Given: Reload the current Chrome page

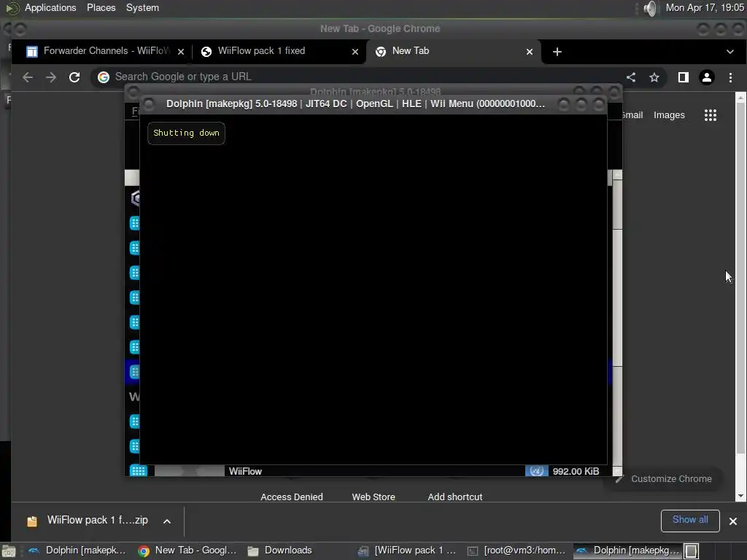Looking at the screenshot, I should click(x=74, y=77).
